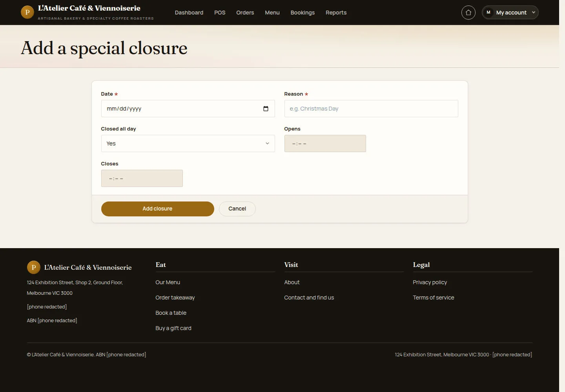Click the Add closure button

[157, 209]
